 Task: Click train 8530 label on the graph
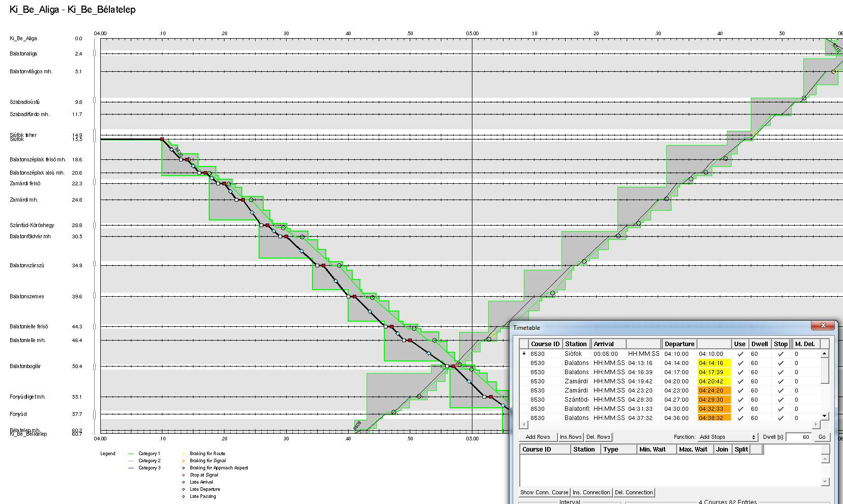(x=178, y=152)
